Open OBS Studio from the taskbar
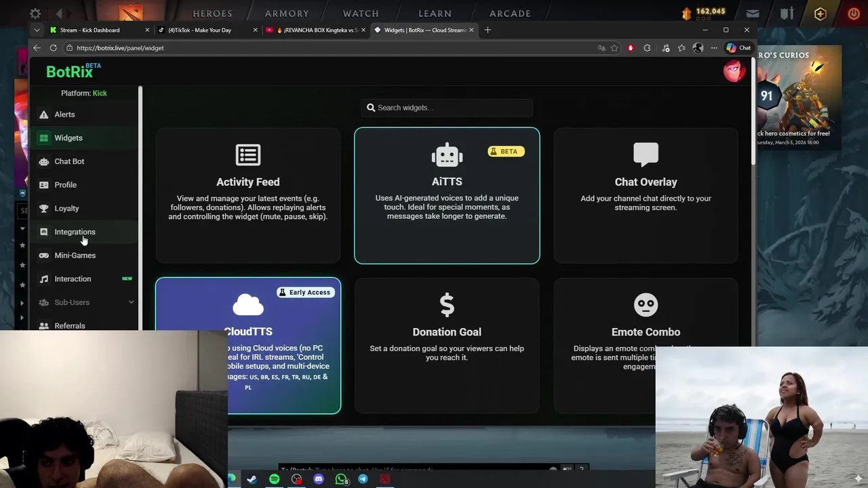This screenshot has height=488, width=868. click(x=296, y=479)
